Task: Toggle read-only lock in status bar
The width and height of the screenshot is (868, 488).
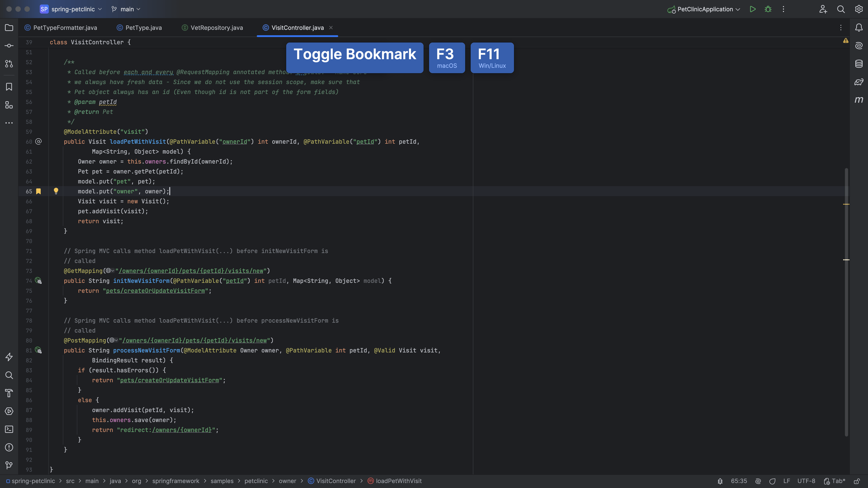Action: click(857, 481)
